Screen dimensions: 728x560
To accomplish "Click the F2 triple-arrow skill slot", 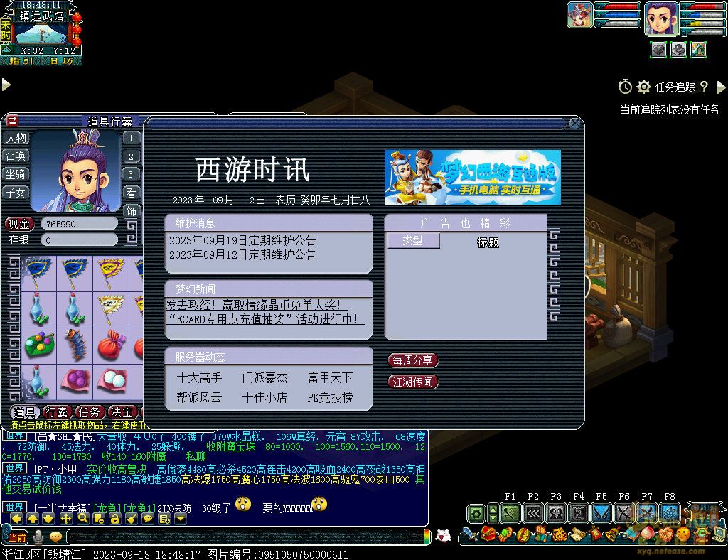I will coord(532,514).
